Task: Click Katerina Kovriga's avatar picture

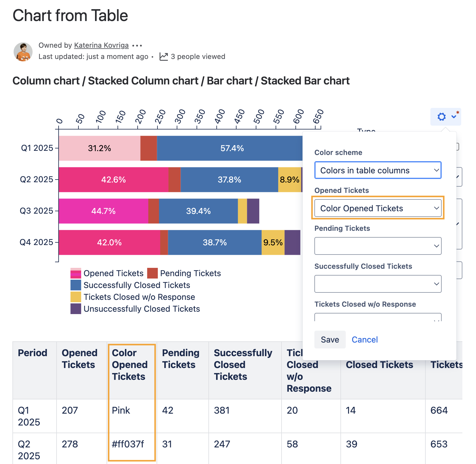Action: [23, 52]
